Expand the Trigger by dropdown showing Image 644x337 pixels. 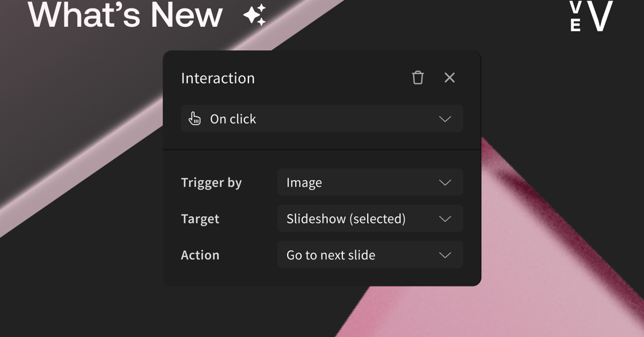pyautogui.click(x=370, y=182)
